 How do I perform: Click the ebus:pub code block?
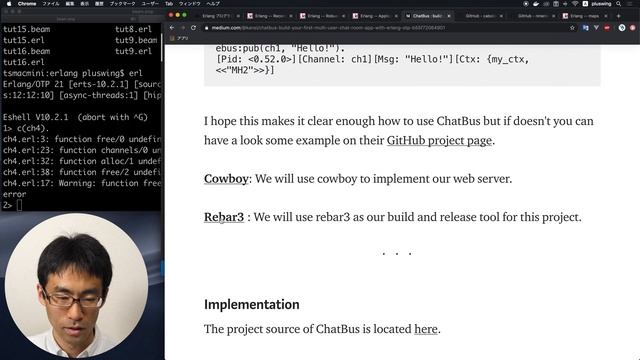[x=402, y=64]
